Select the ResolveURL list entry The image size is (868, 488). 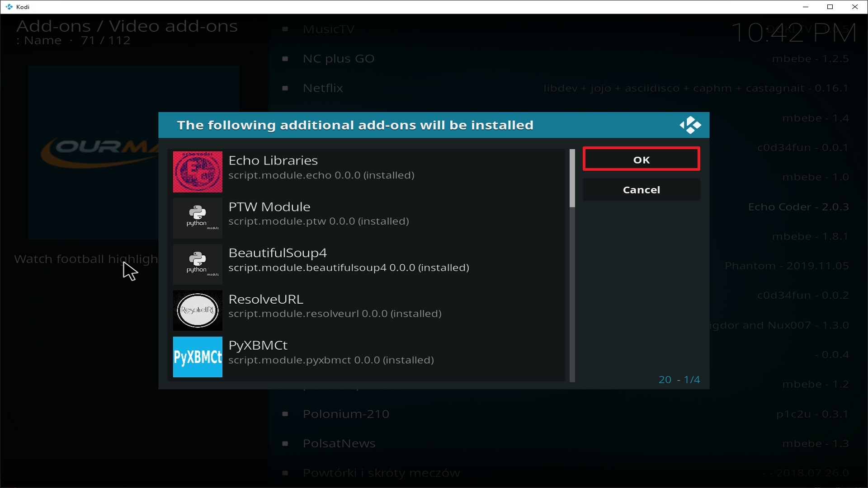coord(367,310)
